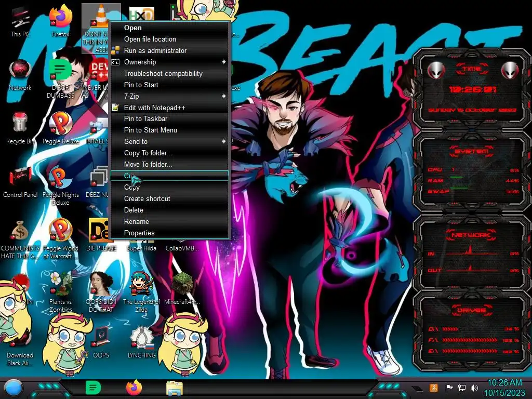Select the OOPS desktop shortcut

(101, 343)
